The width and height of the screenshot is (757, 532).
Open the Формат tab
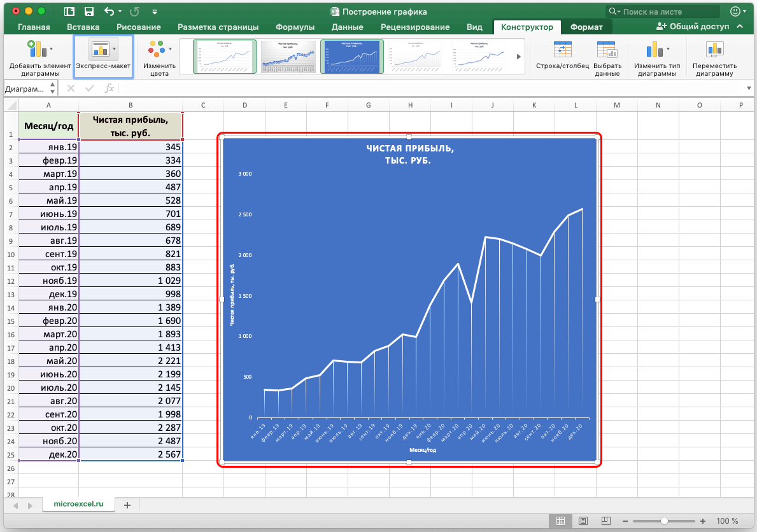click(586, 27)
